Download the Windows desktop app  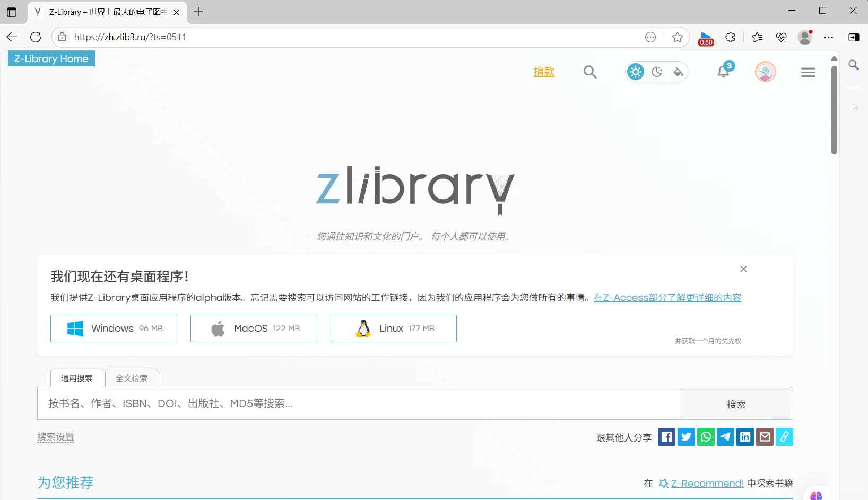point(114,329)
